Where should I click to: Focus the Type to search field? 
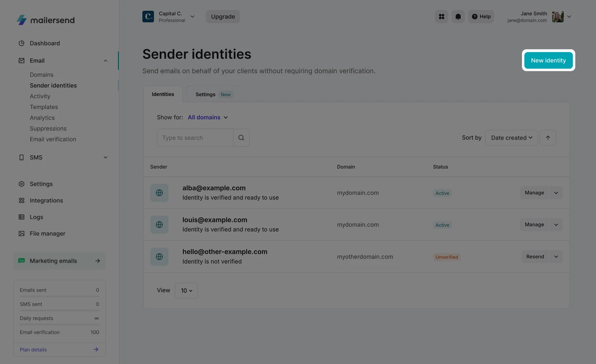[x=195, y=138]
